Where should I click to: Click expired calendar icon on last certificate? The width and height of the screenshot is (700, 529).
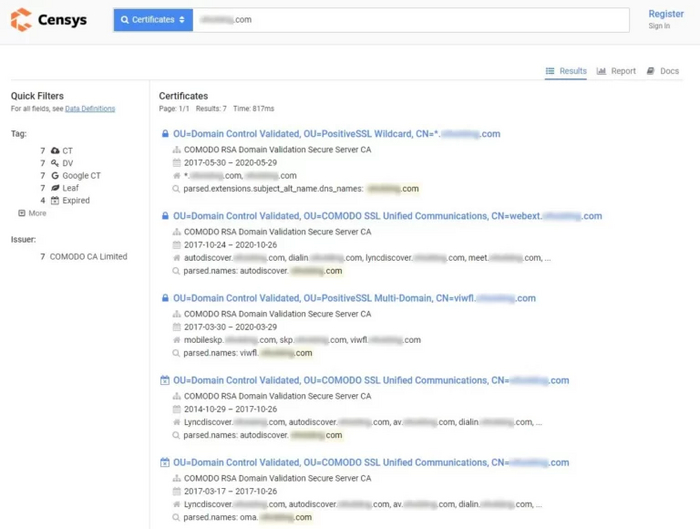tap(165, 463)
